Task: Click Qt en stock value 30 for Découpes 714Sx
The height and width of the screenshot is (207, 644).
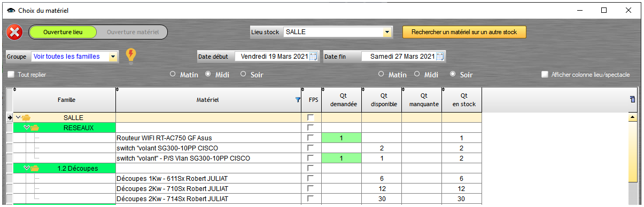Action: [x=462, y=199]
